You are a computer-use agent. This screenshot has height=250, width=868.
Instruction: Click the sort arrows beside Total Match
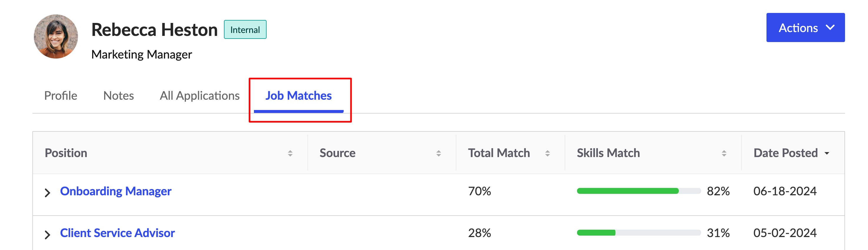coord(547,153)
